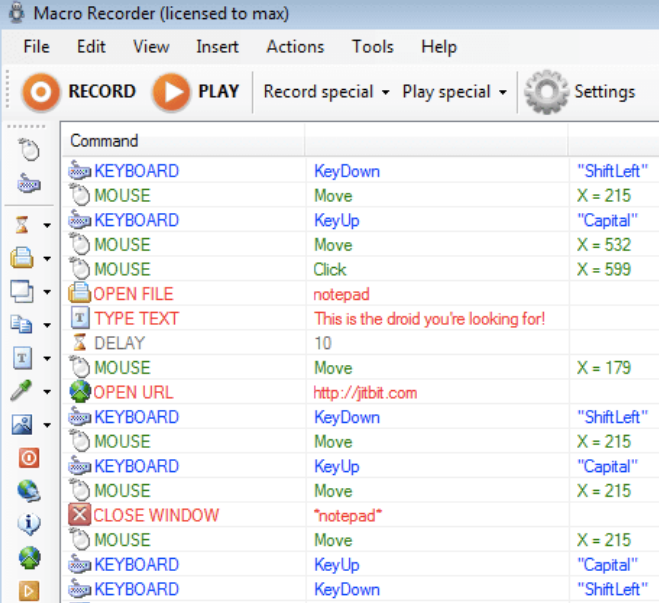
Task: Click the 'This is the droid' text cell
Action: point(429,319)
